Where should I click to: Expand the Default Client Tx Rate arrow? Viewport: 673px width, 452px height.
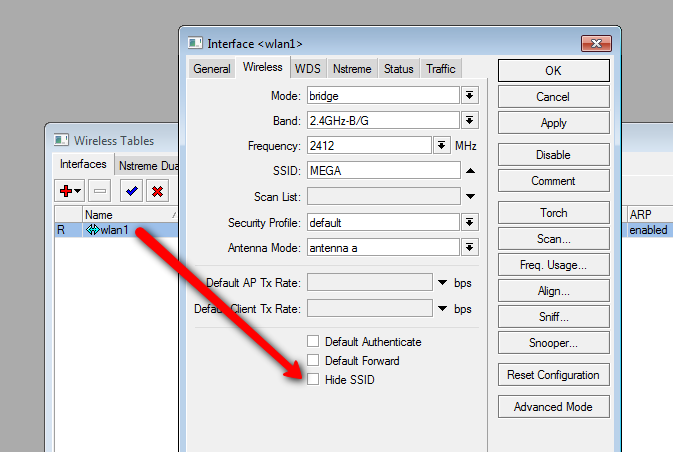[443, 308]
